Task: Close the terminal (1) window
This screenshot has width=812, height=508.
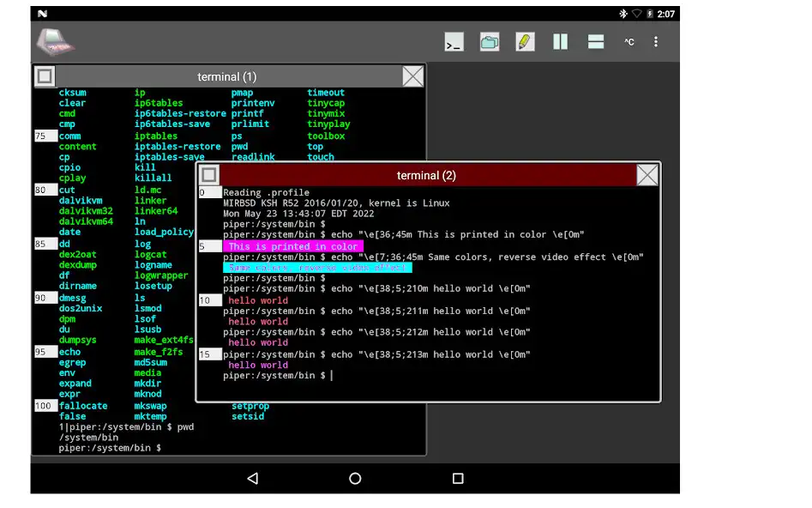Action: pos(412,76)
